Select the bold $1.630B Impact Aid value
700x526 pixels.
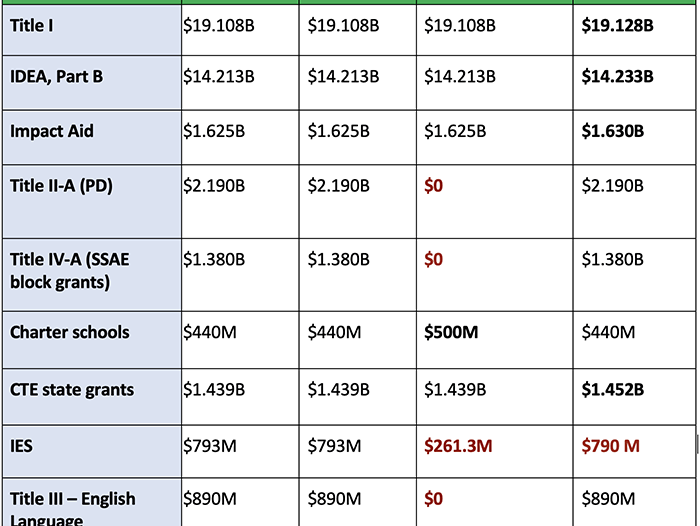612,131
